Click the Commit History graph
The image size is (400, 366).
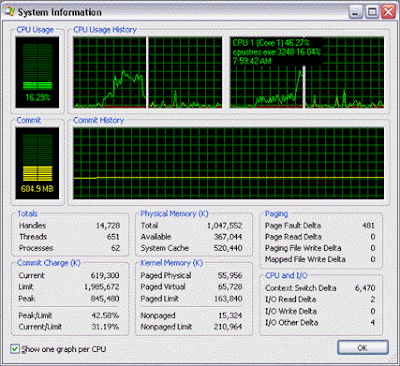point(228,163)
